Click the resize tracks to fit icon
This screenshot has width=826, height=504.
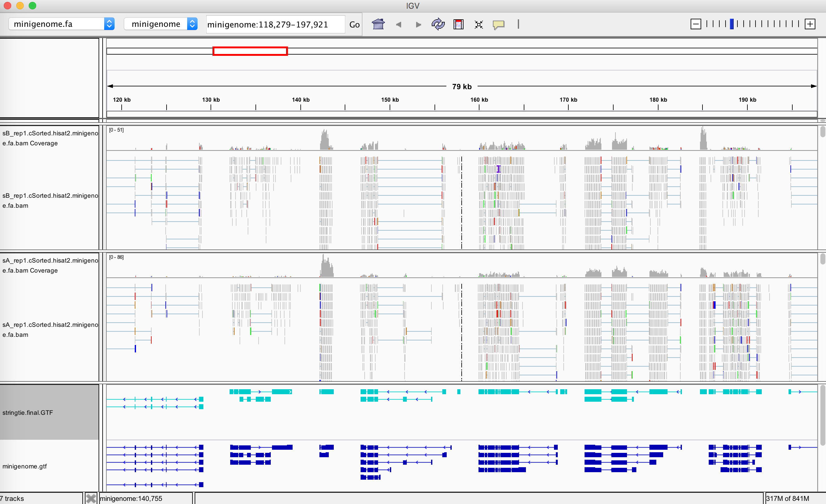479,24
